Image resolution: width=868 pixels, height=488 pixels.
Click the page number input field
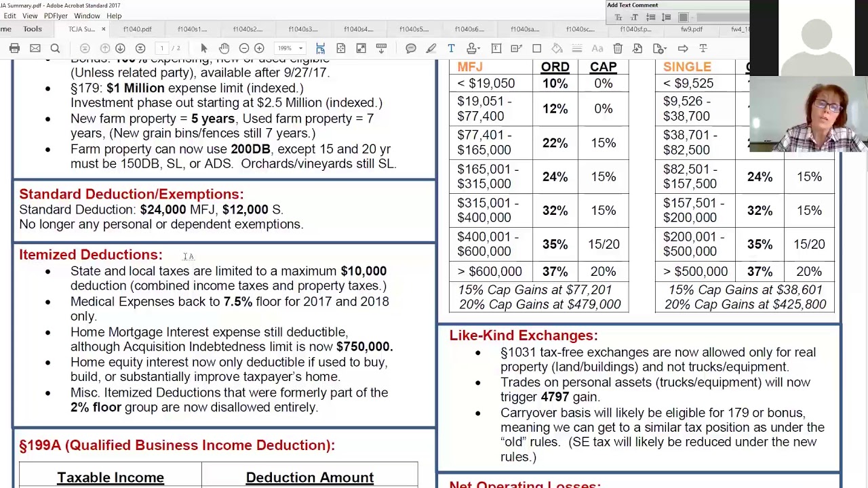[162, 48]
